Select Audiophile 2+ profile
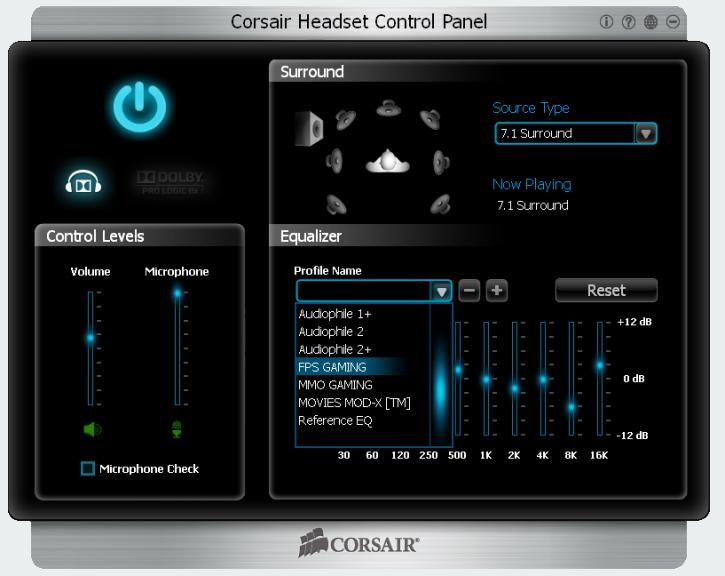Image resolution: width=725 pixels, height=576 pixels. point(362,349)
